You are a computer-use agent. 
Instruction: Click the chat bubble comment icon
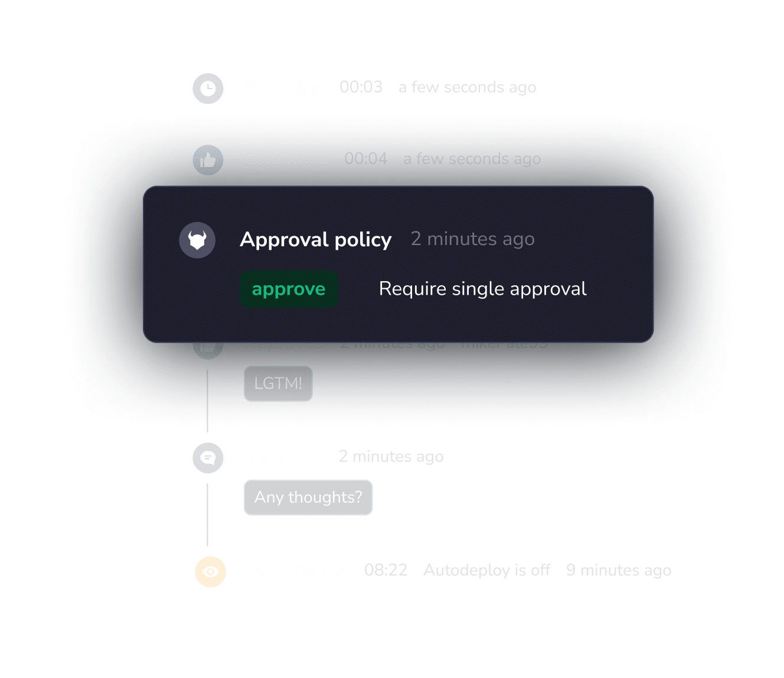pyautogui.click(x=208, y=458)
